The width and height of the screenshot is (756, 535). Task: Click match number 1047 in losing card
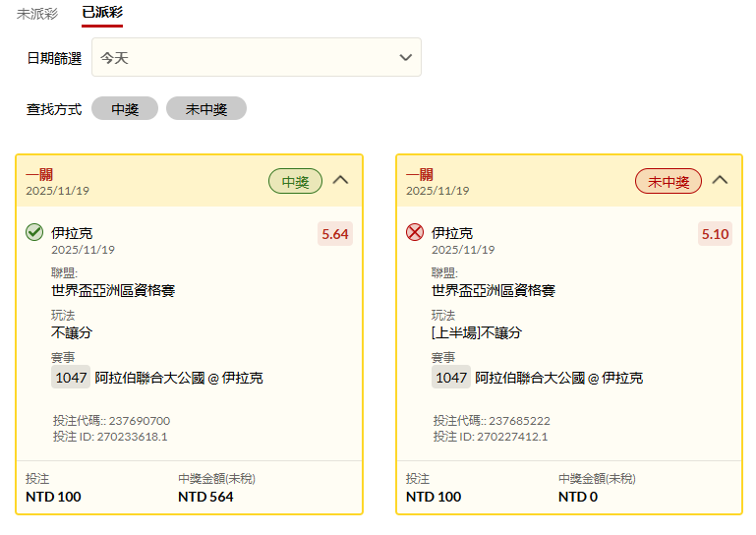pos(451,378)
